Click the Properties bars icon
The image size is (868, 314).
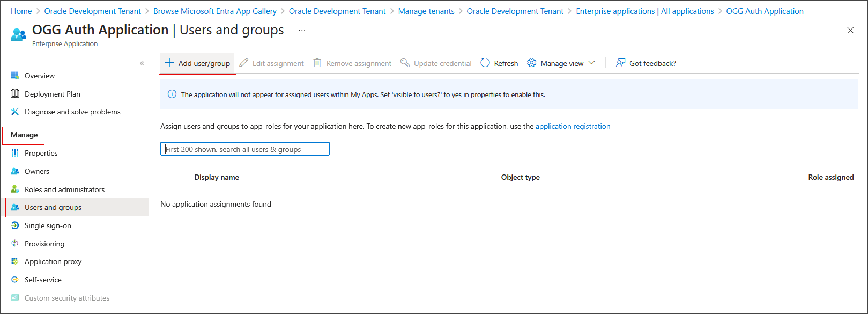click(x=15, y=153)
